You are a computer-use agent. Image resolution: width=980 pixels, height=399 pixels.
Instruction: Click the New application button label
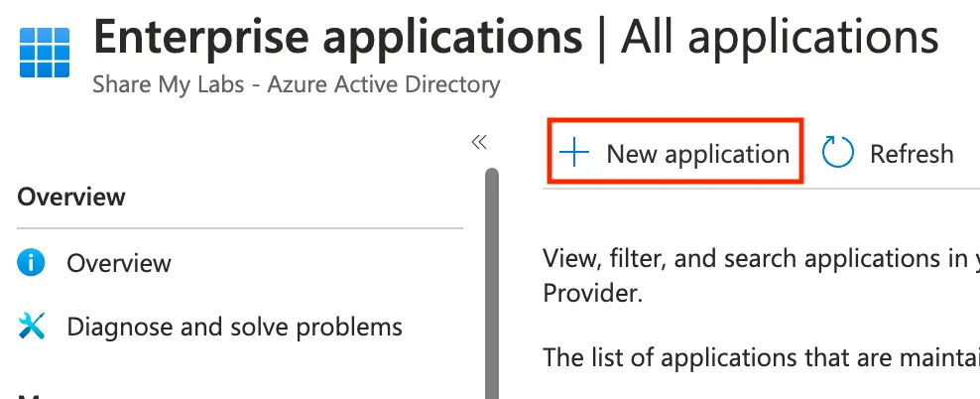click(x=697, y=154)
